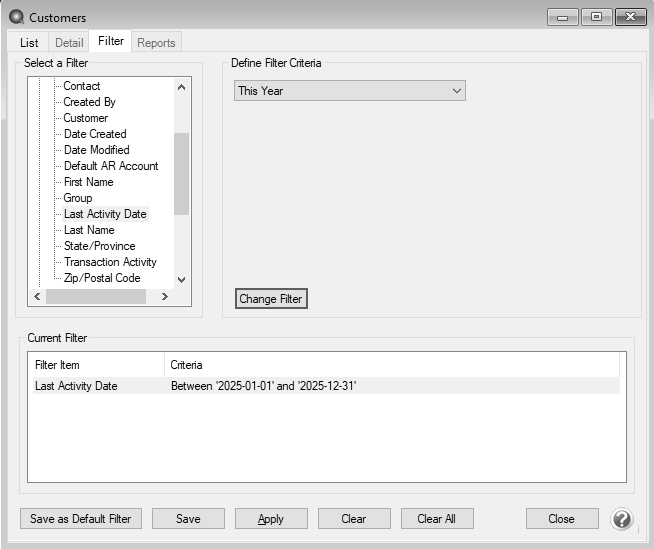
Task: Select Default AR Account filter
Action: pyautogui.click(x=111, y=166)
